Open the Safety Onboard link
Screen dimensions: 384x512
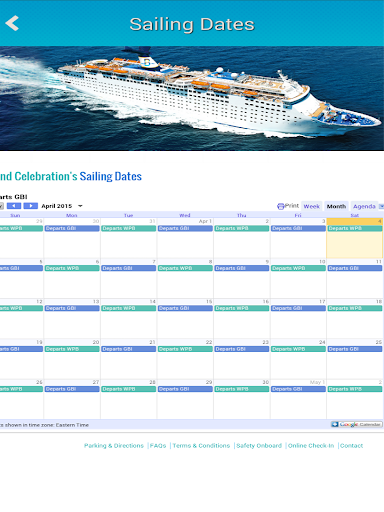coord(259,446)
